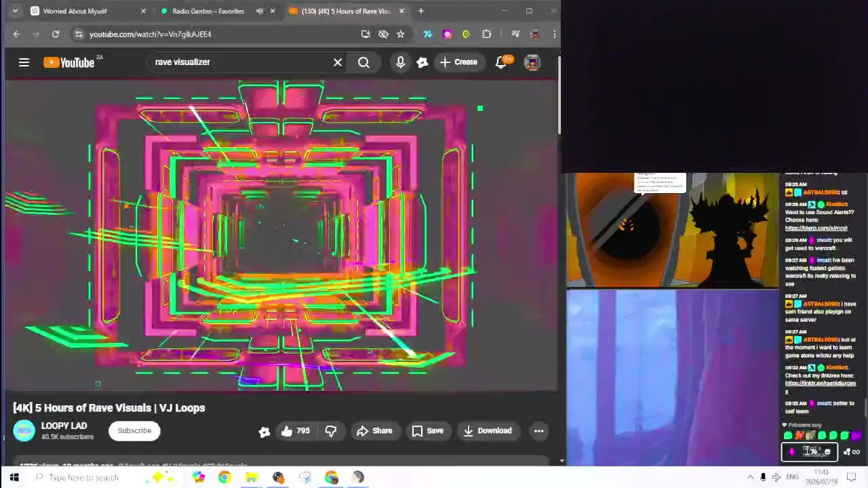Open the YouTube notifications bell
Screen dimensions: 868x488
(x=502, y=62)
